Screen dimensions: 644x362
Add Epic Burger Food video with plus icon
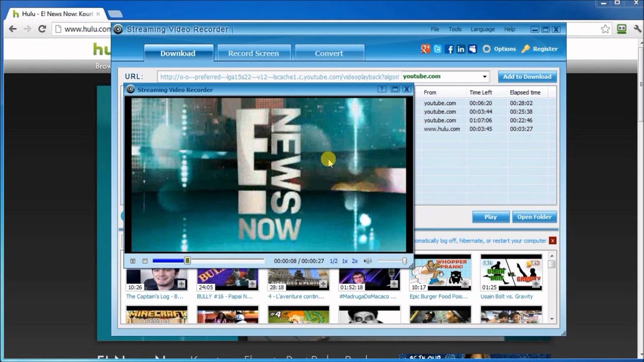[x=465, y=284]
